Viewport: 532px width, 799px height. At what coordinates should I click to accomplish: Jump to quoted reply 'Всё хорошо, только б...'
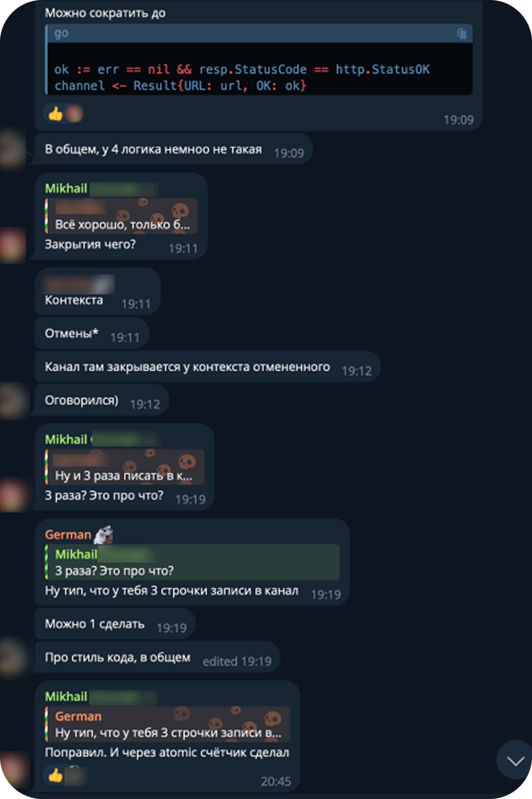point(121,216)
